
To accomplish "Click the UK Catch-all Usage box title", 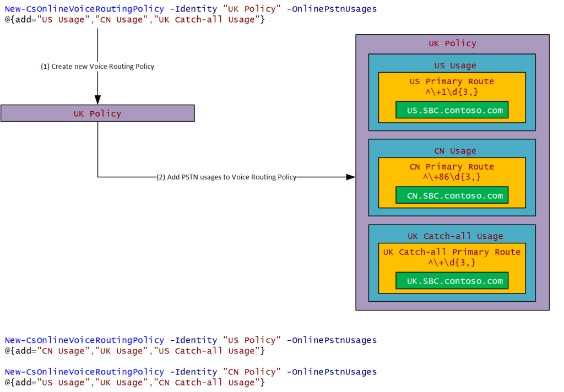I will point(455,236).
